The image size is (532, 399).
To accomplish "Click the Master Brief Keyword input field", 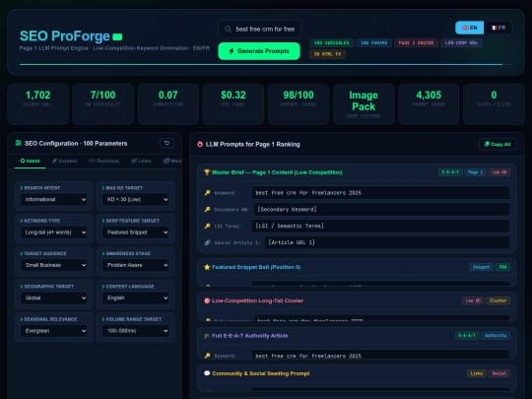I will (x=380, y=193).
